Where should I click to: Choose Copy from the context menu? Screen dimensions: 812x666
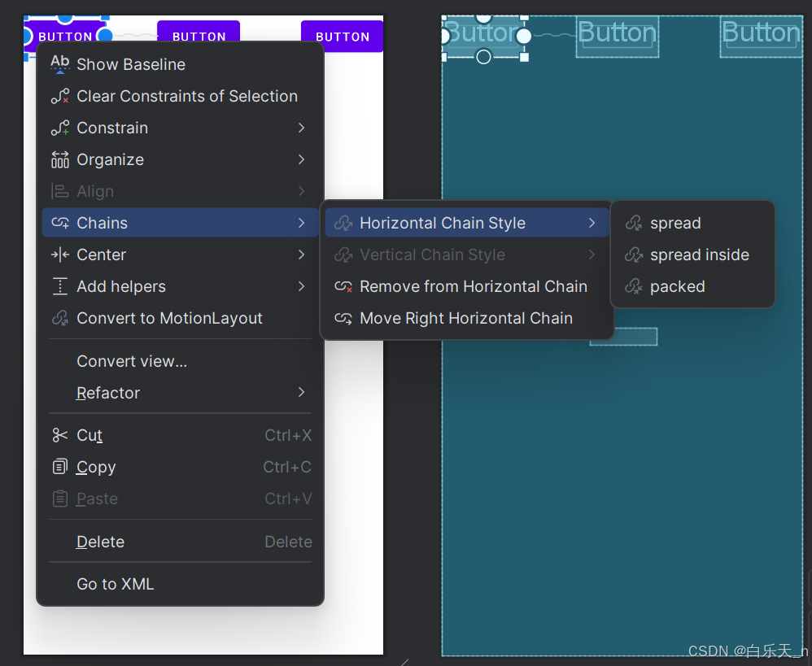[180, 467]
